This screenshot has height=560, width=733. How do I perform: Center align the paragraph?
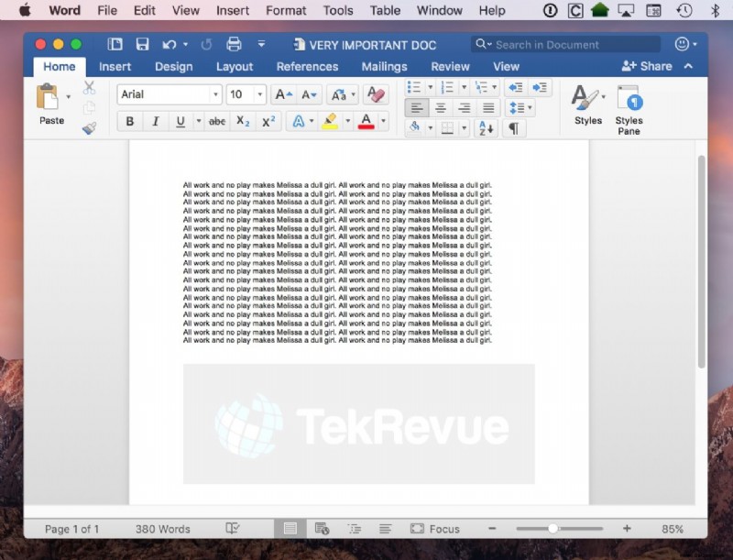click(x=441, y=108)
